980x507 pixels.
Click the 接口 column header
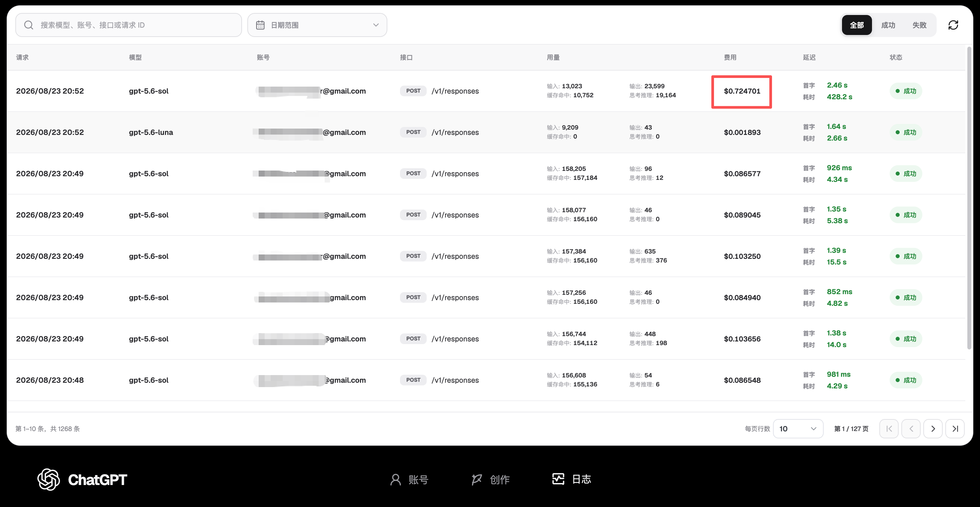(406, 57)
